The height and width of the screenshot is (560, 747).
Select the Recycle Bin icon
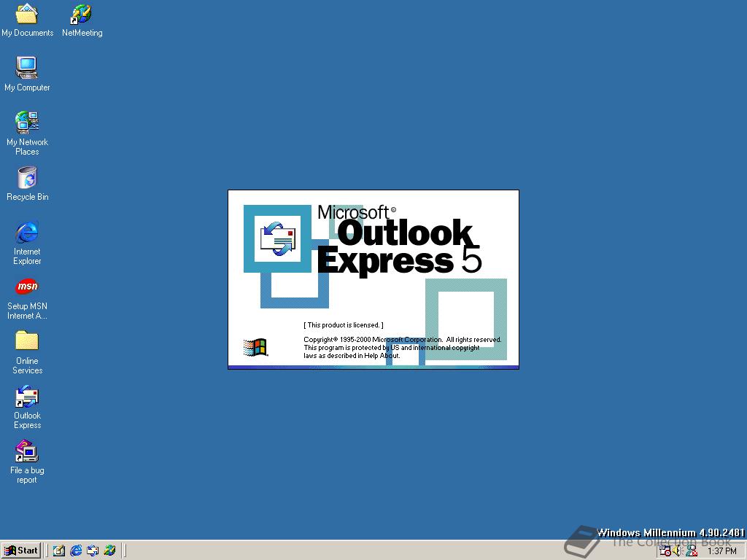pyautogui.click(x=27, y=183)
